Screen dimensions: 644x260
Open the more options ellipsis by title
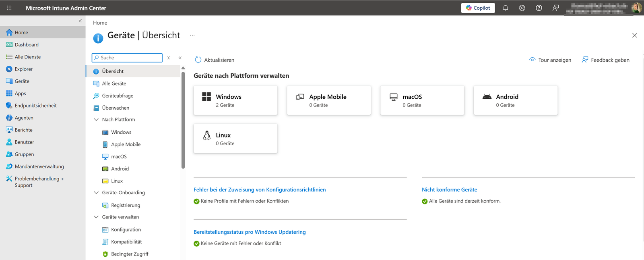pos(192,35)
